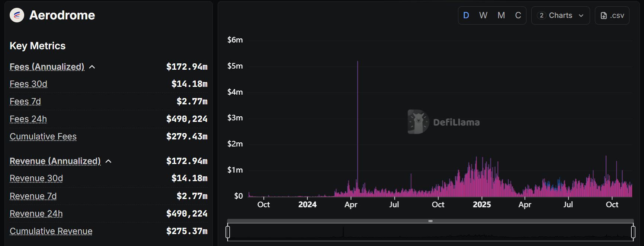Click the DefiLlama watermark logo
This screenshot has width=644, height=246.
pyautogui.click(x=443, y=122)
